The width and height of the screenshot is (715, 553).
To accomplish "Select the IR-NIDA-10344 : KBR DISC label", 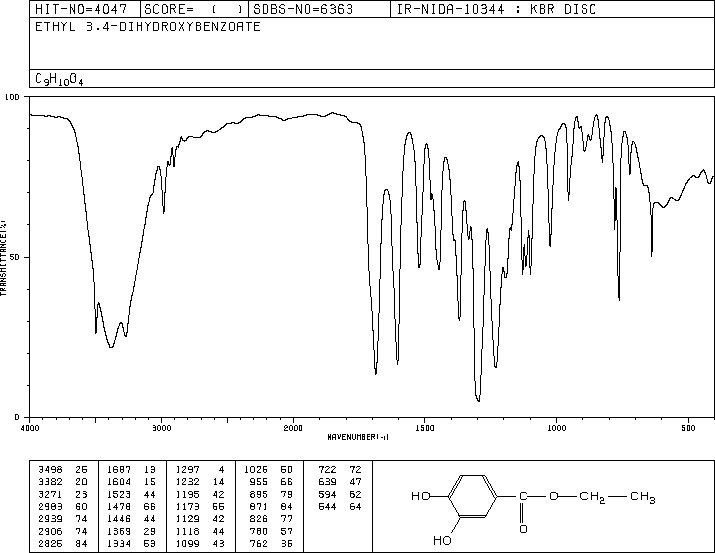I will click(x=496, y=9).
